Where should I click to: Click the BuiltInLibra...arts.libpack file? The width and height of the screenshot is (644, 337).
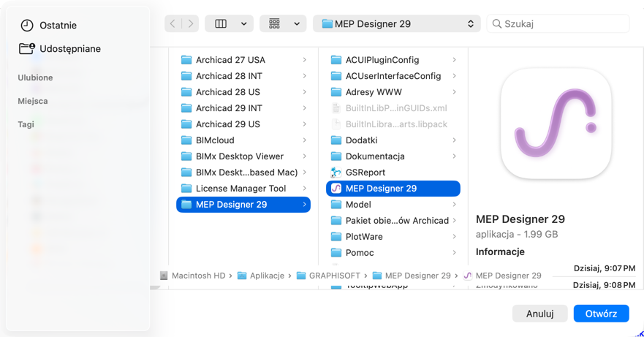coord(393,124)
